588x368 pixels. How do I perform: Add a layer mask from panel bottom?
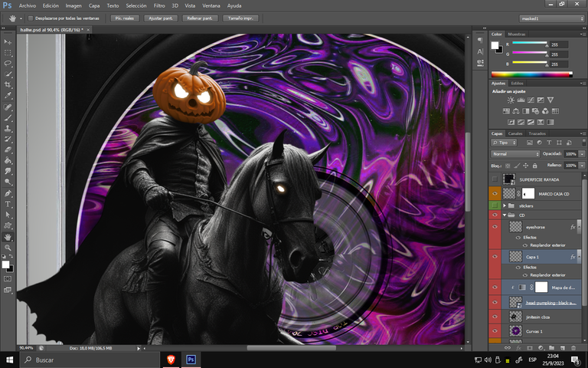[530, 348]
